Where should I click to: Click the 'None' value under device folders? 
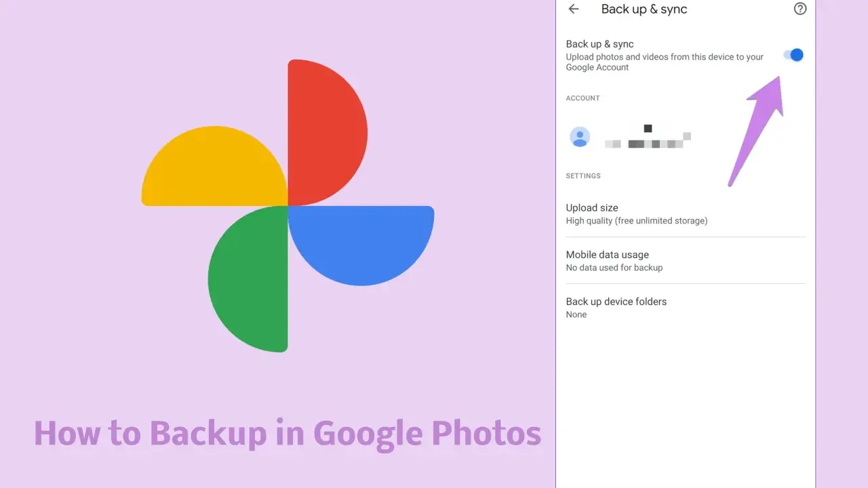[576, 314]
